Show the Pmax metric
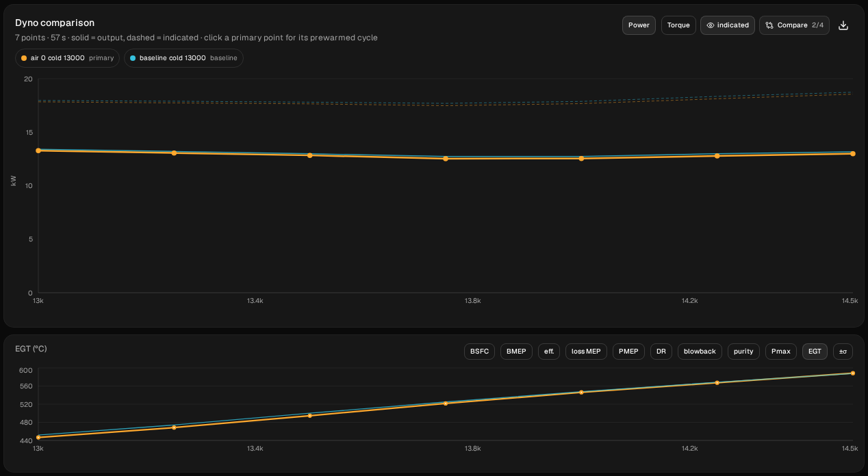 (781, 352)
